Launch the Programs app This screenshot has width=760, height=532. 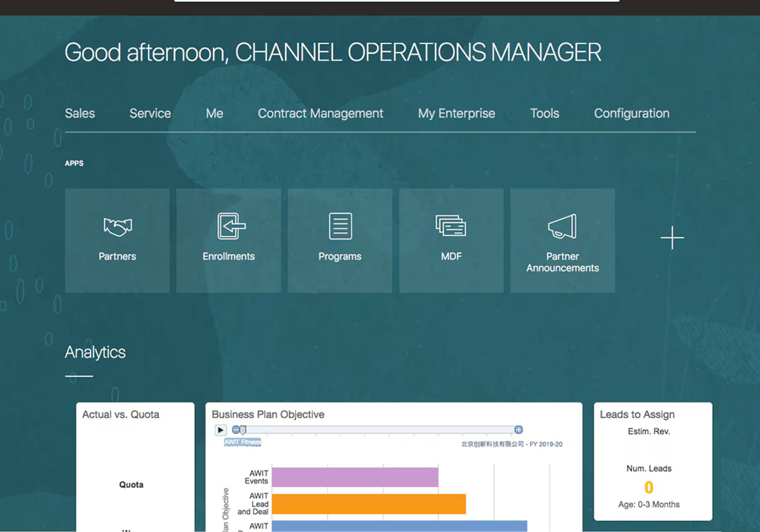click(x=340, y=240)
